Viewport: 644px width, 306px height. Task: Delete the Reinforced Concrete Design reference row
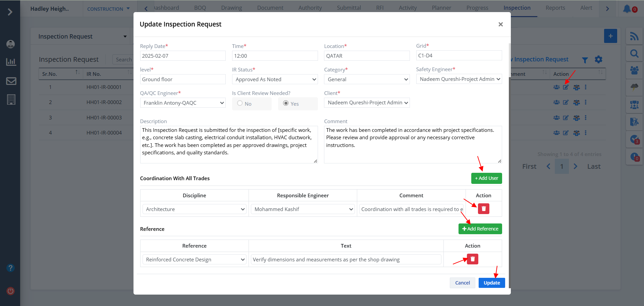(x=472, y=259)
